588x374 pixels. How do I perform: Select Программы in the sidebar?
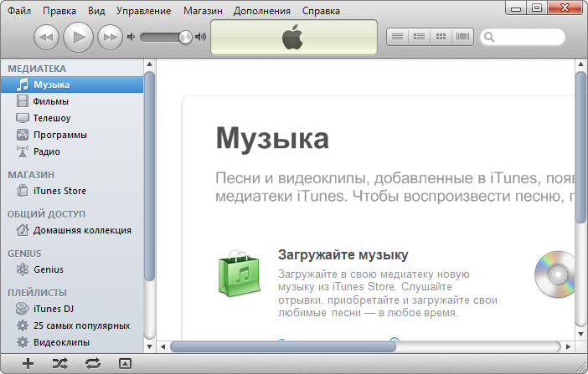click(x=72, y=135)
